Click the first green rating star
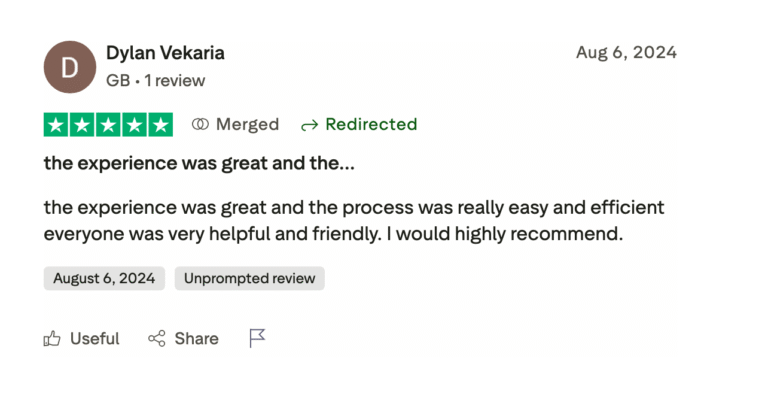Viewport: 768px width, 400px height. click(x=56, y=125)
